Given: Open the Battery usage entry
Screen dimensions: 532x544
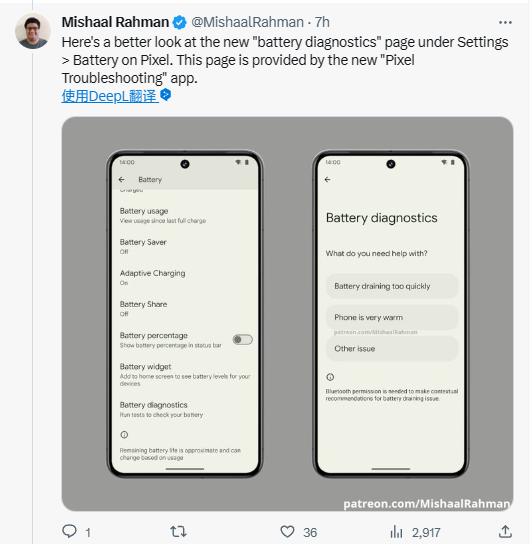Looking at the screenshot, I should 185,215.
